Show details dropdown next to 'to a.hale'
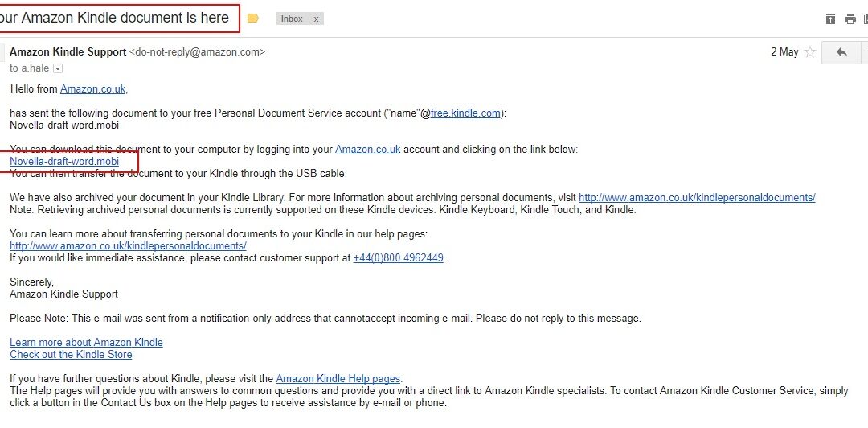Image resolution: width=868 pixels, height=428 pixels. coord(58,68)
